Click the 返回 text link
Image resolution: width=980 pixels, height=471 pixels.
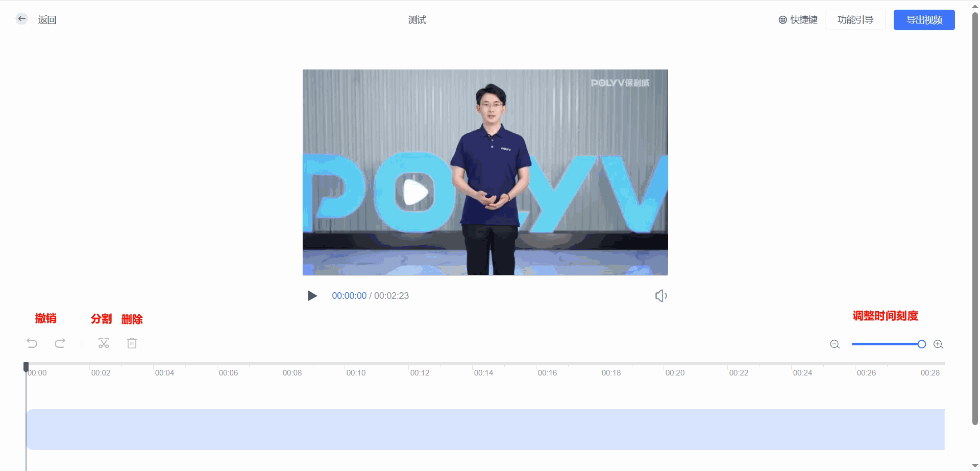pyautogui.click(x=47, y=20)
